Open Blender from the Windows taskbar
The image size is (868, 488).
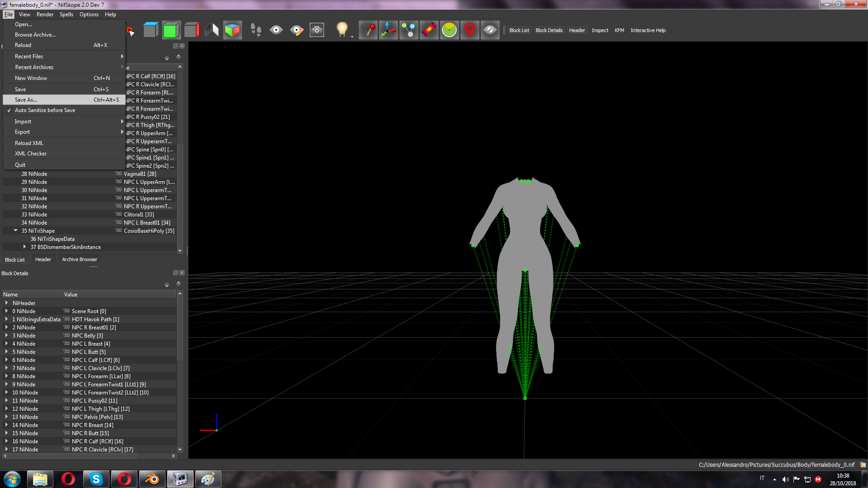pyautogui.click(x=152, y=479)
